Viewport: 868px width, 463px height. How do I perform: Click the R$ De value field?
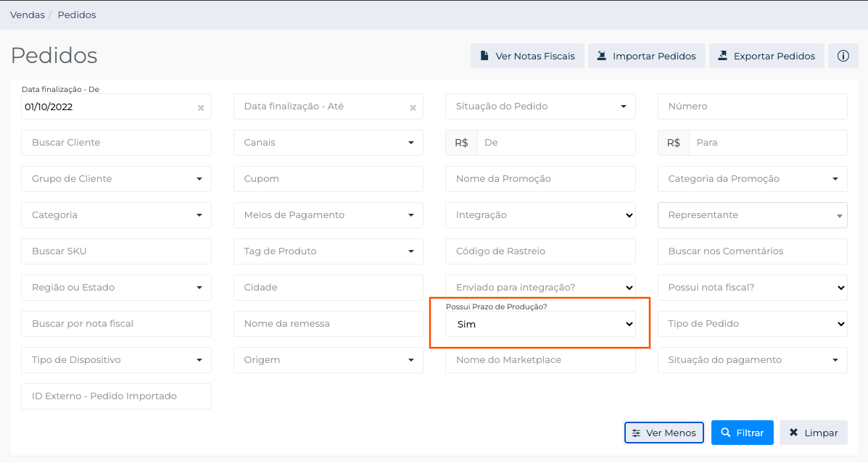coord(555,143)
